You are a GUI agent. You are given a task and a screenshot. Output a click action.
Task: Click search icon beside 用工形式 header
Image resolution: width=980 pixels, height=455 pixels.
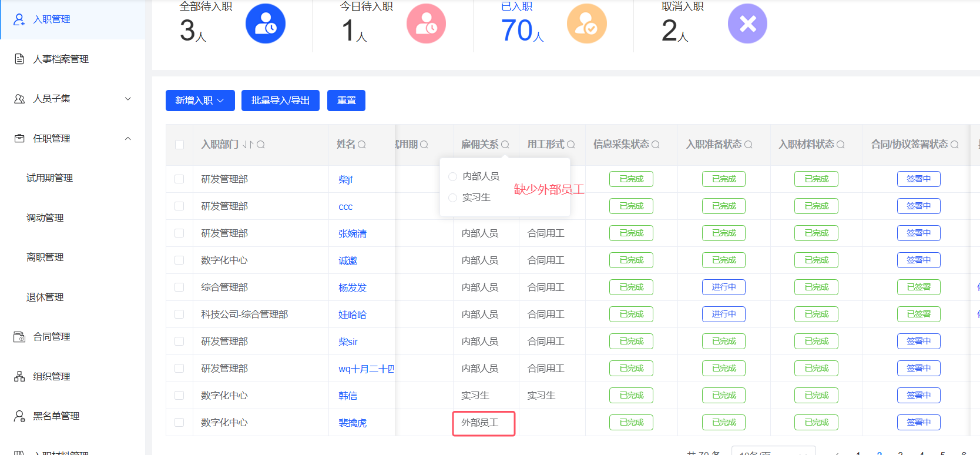point(571,145)
